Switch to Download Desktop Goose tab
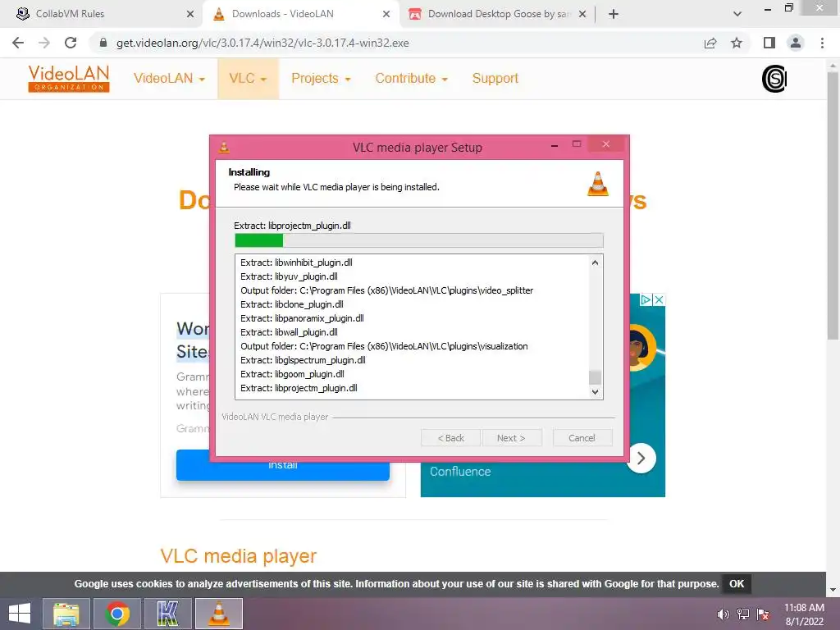 click(x=496, y=14)
